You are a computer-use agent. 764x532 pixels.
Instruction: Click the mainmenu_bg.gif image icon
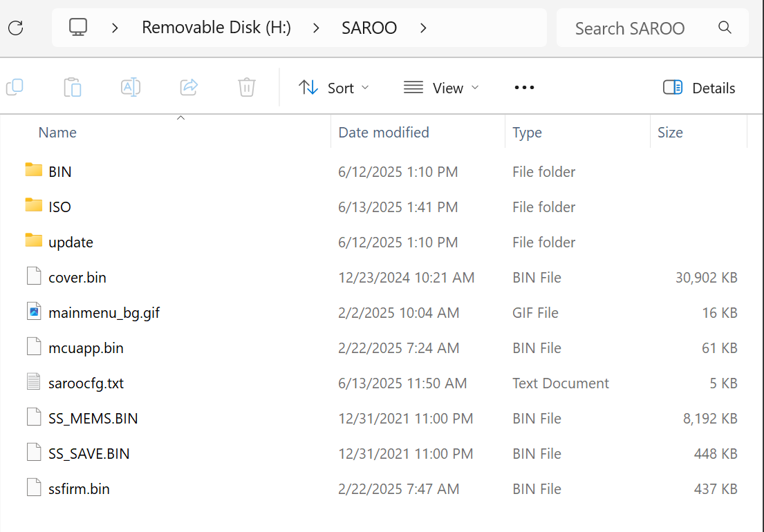click(x=34, y=312)
